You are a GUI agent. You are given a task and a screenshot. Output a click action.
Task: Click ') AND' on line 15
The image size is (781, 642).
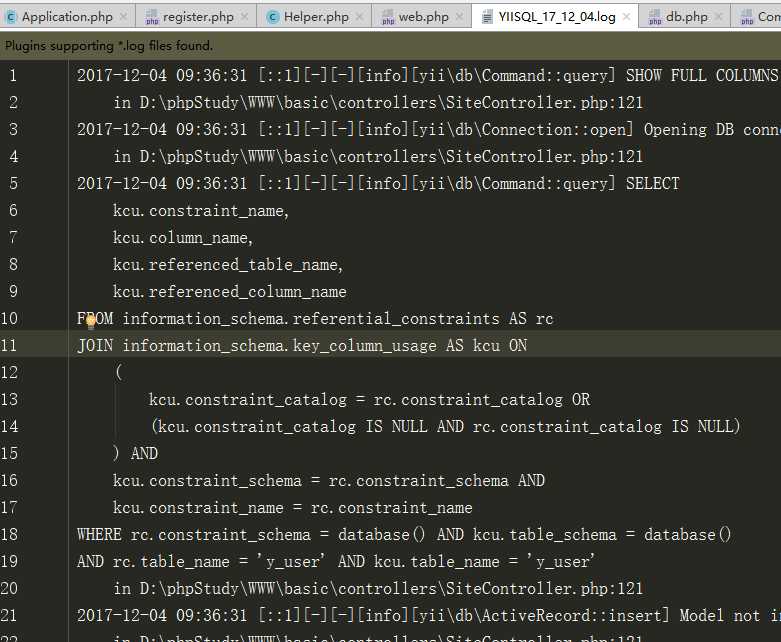136,454
